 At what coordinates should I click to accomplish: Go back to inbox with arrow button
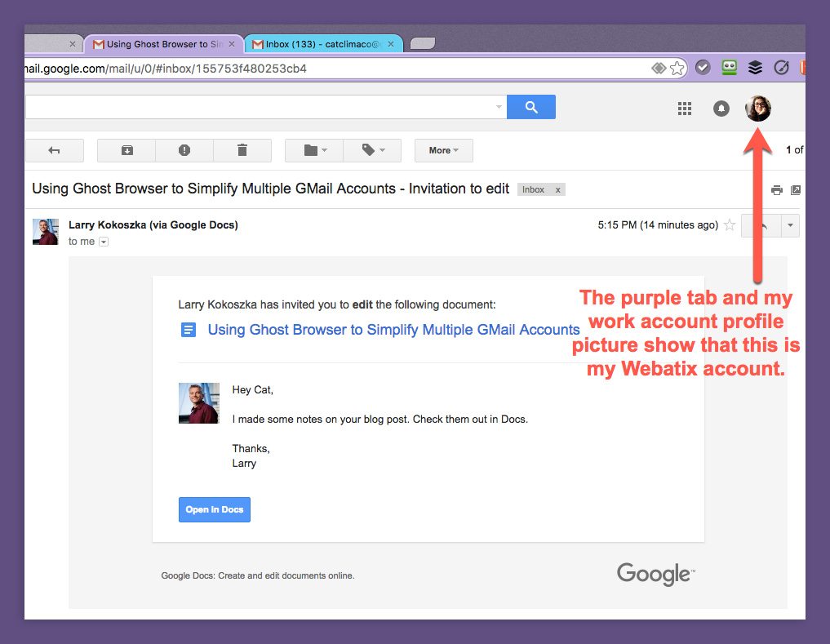[x=54, y=150]
